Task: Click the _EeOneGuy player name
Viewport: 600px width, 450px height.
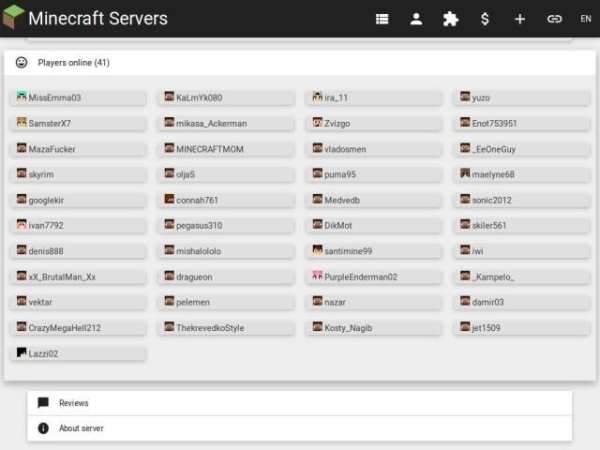Action: coord(494,149)
